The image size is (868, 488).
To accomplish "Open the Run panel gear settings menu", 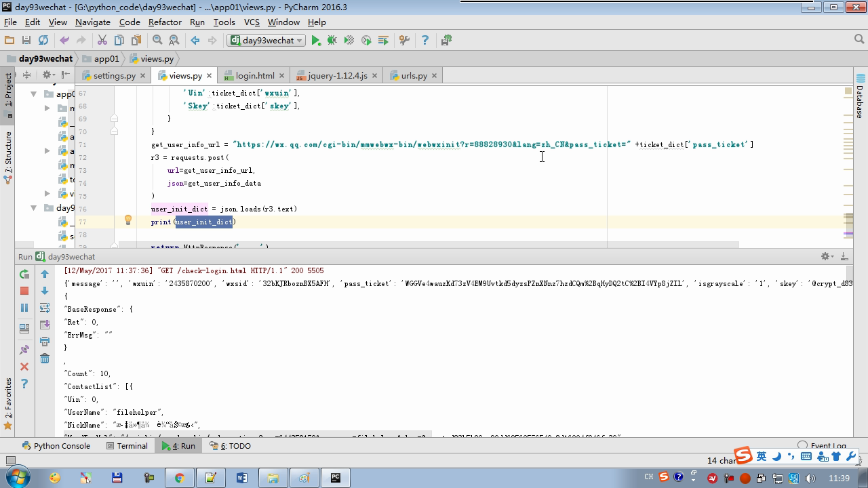I will tap(826, 256).
